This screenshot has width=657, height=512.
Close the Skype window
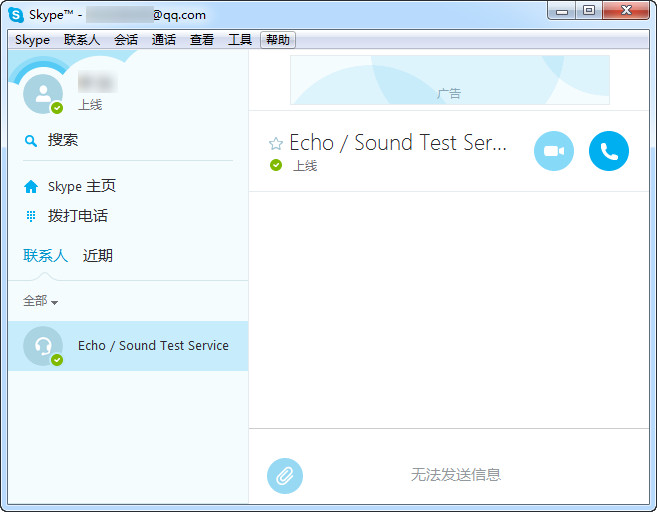click(x=626, y=10)
